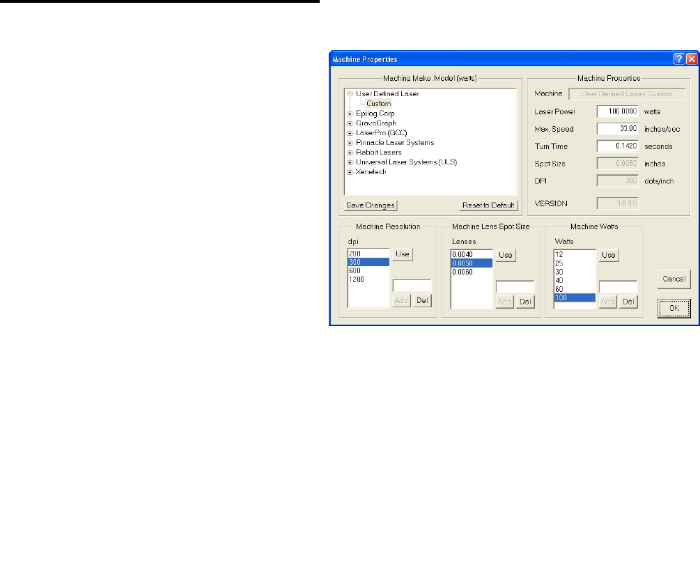Click in the Turn Time input field

coord(617,146)
